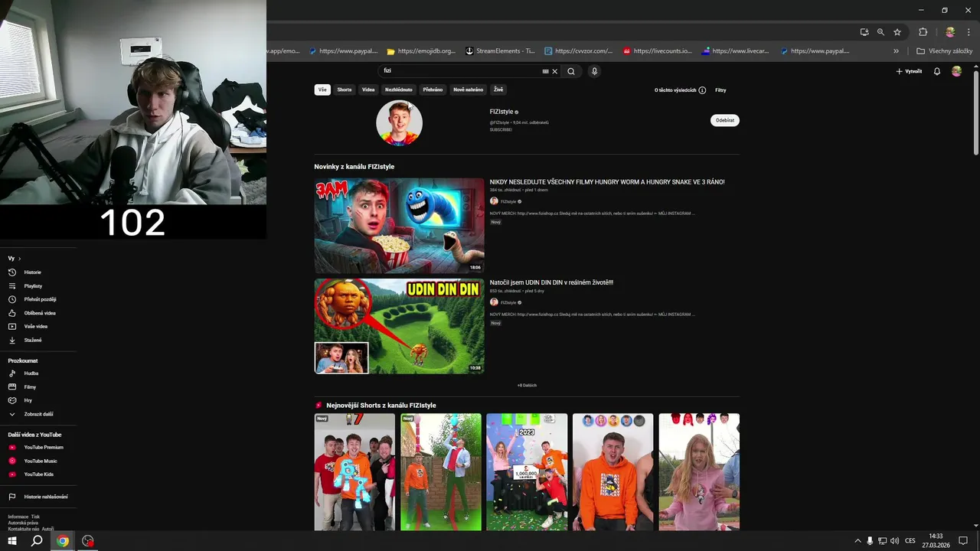Open Chrome three-dot menu
980x551 pixels.
pos(967,32)
